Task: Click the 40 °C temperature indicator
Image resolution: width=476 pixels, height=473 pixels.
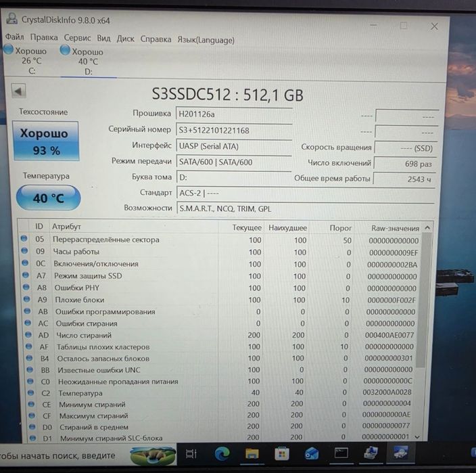Action: [48, 198]
